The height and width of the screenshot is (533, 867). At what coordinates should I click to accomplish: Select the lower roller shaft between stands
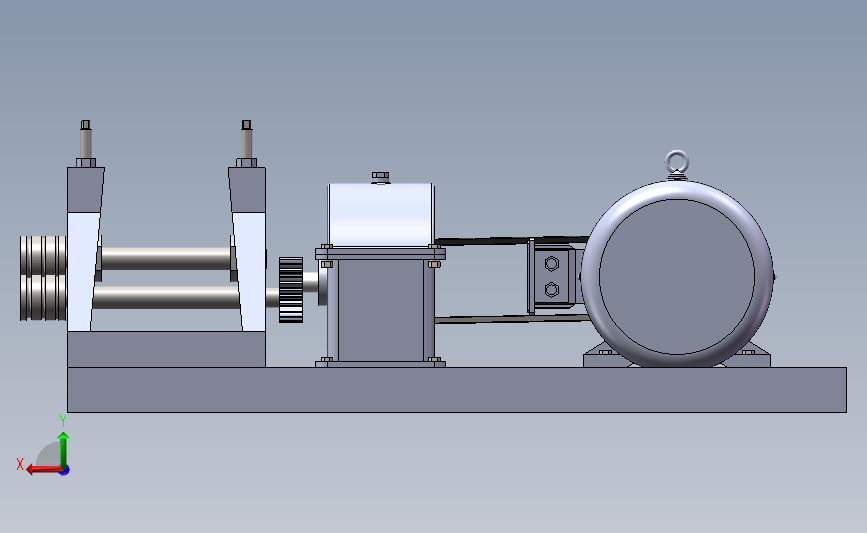pos(166,297)
